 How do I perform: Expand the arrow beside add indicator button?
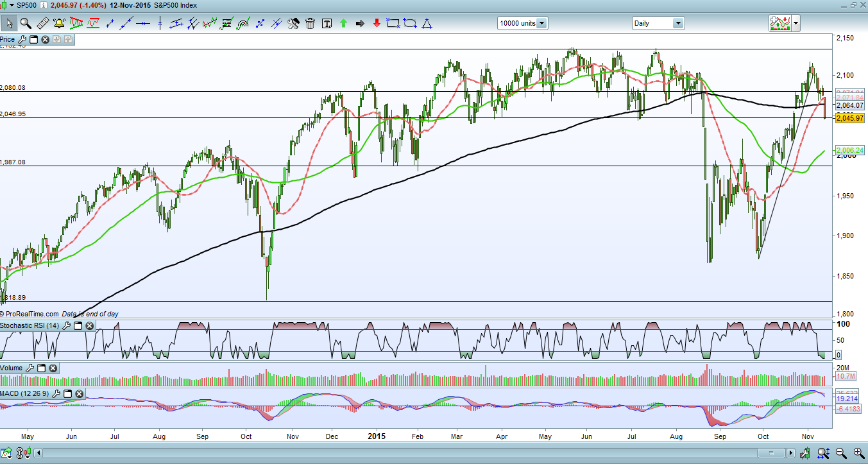click(796, 24)
